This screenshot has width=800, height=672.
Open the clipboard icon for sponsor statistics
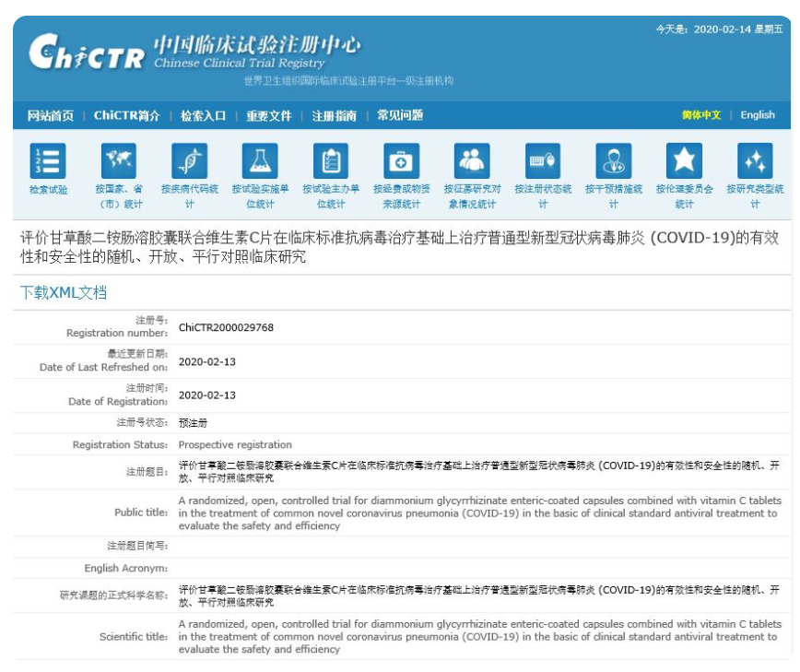[331, 161]
